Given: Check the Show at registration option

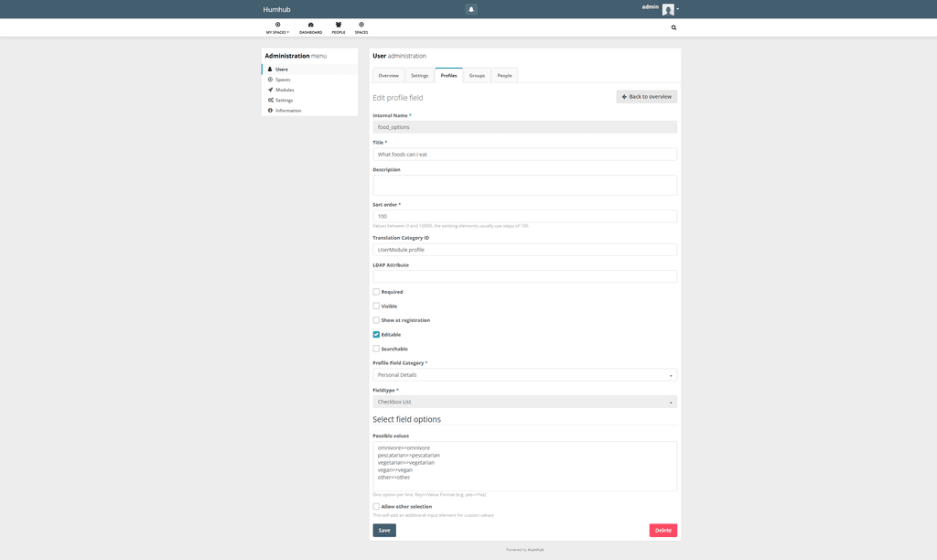Looking at the screenshot, I should point(375,319).
